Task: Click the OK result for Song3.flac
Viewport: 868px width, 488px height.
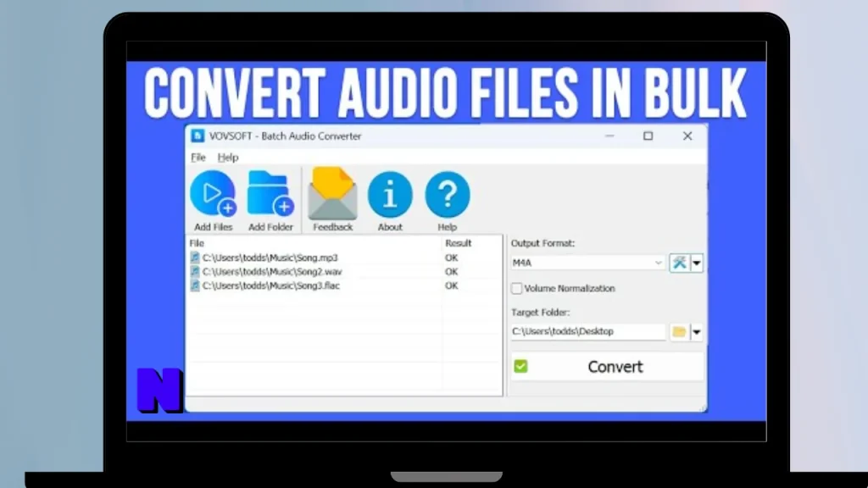Action: (x=451, y=286)
